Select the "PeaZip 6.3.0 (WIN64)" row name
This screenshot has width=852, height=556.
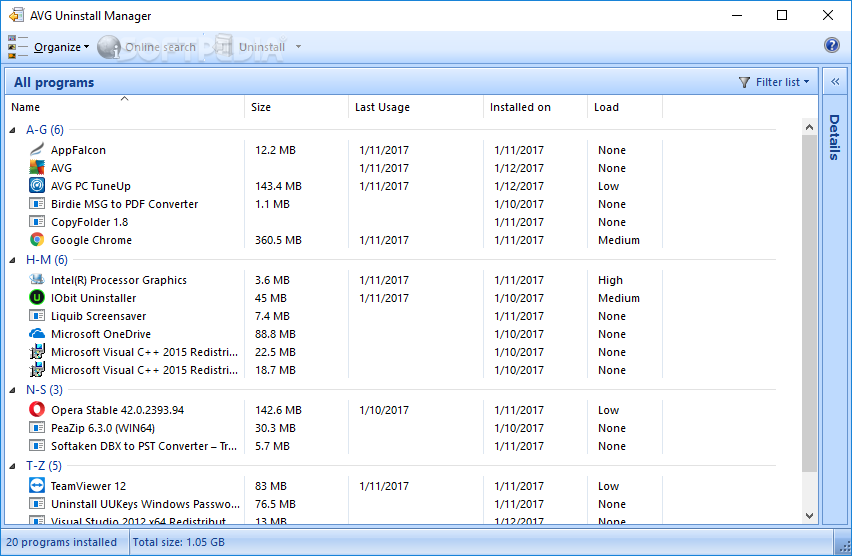click(x=103, y=428)
